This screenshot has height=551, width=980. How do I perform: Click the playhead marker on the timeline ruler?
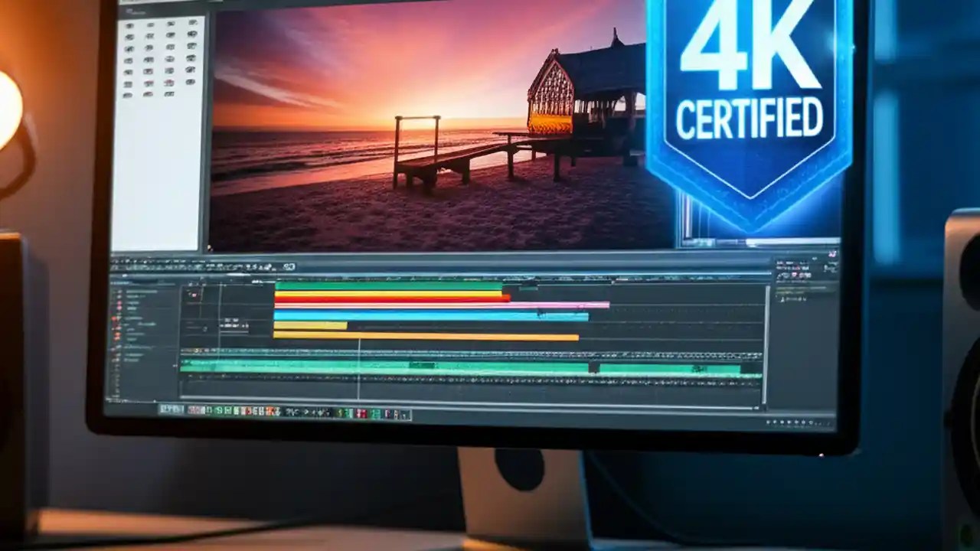(358, 277)
